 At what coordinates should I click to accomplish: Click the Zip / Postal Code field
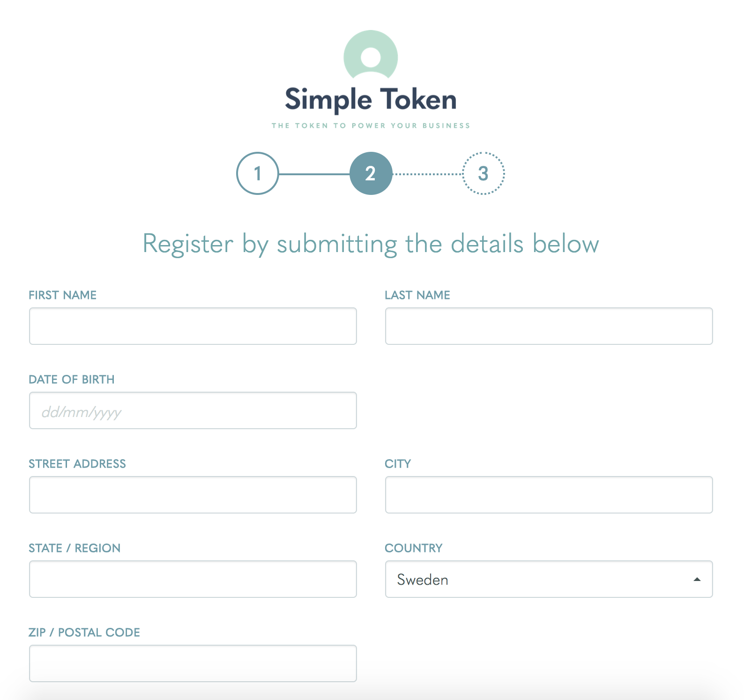click(x=193, y=663)
